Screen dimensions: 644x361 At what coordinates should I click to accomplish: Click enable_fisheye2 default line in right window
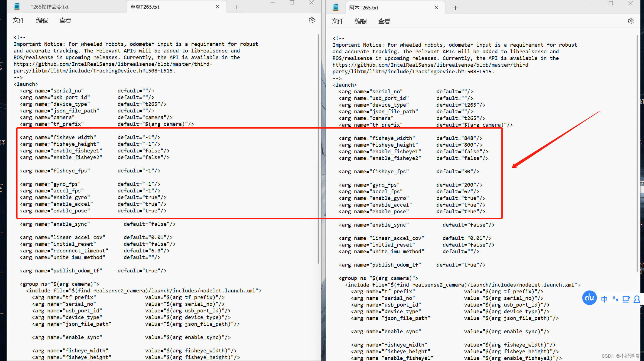point(413,158)
